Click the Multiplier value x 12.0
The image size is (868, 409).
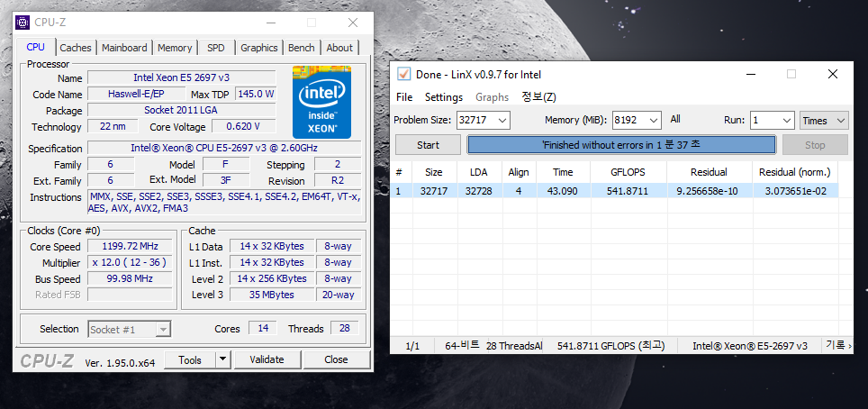point(130,262)
